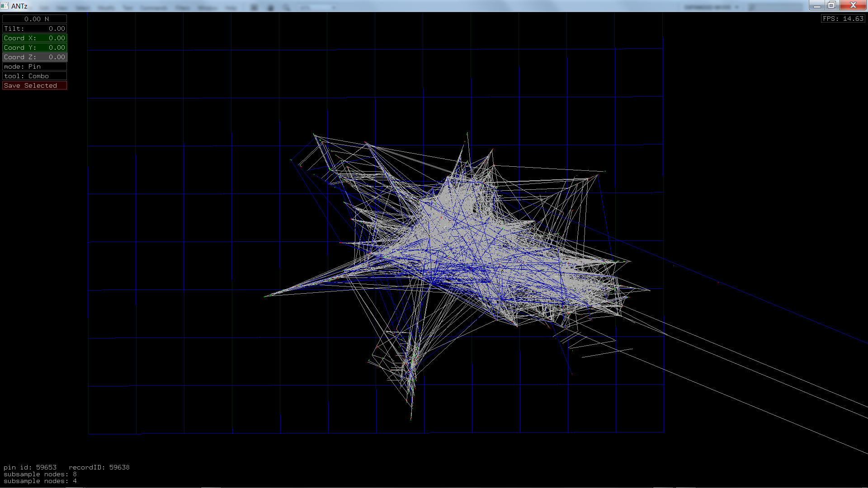The image size is (868, 488).
Task: Close the ANTz window
Action: tap(853, 5)
